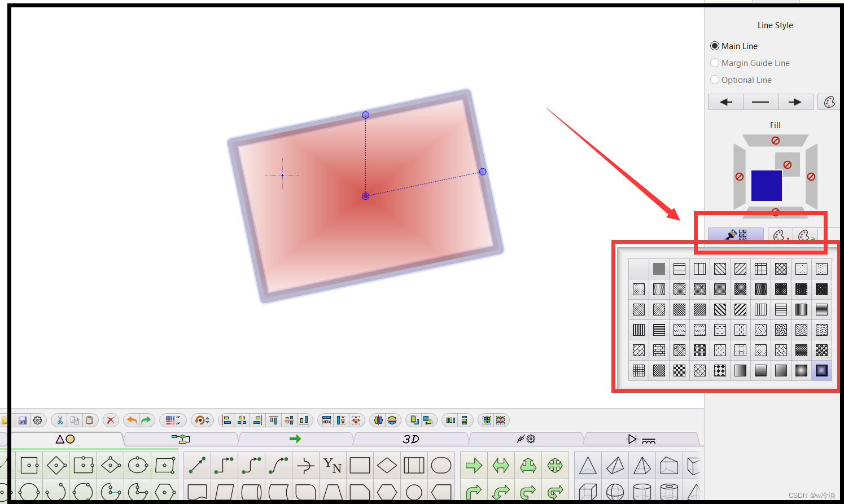Open the line color palette button
This screenshot has height=504, width=844.
pyautogui.click(x=829, y=102)
